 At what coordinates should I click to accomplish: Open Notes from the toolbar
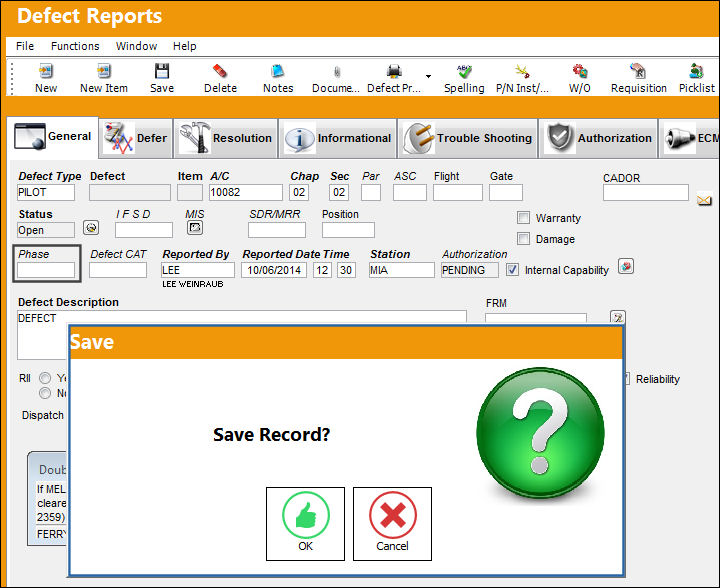(x=278, y=72)
